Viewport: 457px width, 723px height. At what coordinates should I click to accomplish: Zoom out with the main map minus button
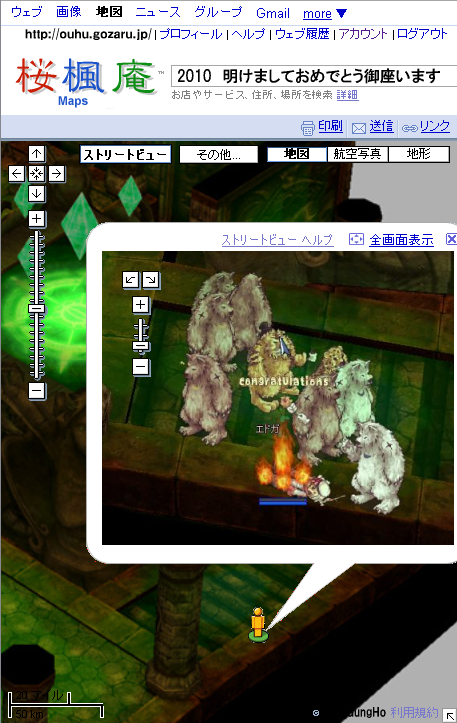[x=36, y=391]
